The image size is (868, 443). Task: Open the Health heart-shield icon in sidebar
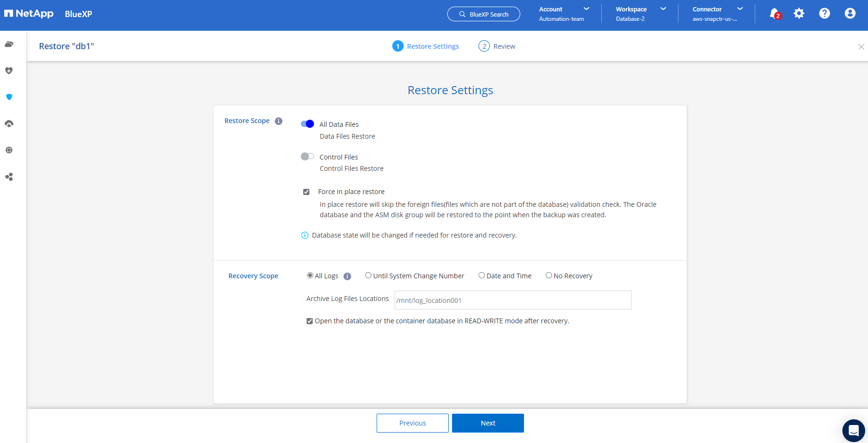pos(9,71)
